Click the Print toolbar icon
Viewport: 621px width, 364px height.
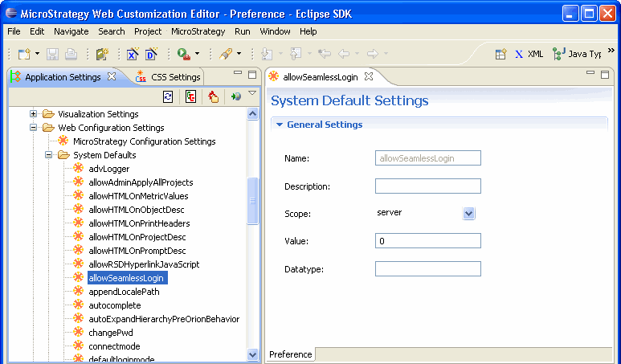(71, 54)
